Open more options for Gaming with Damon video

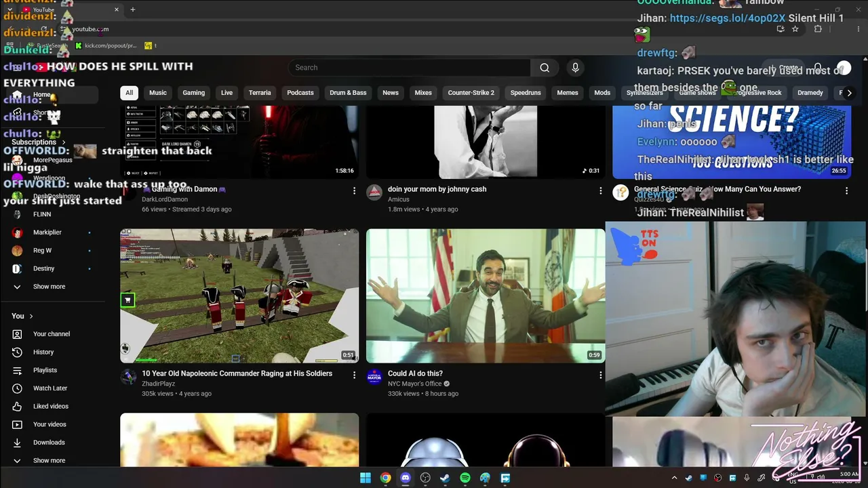point(354,191)
